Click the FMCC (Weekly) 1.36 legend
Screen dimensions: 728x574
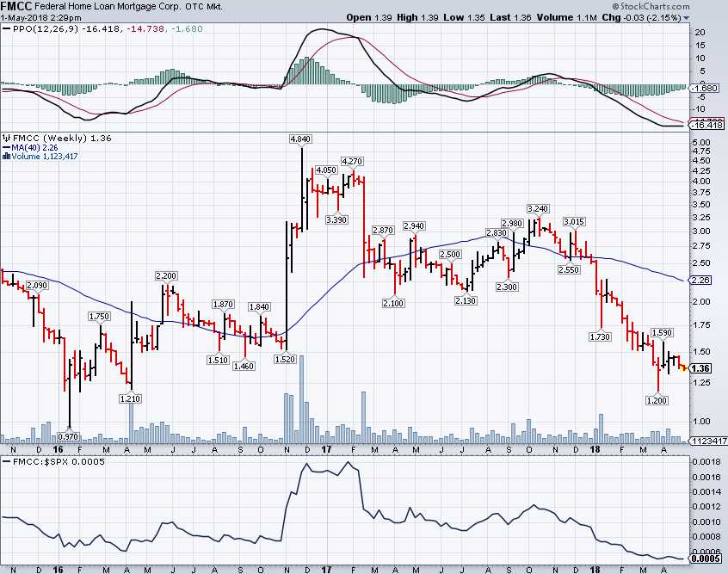(x=62, y=138)
